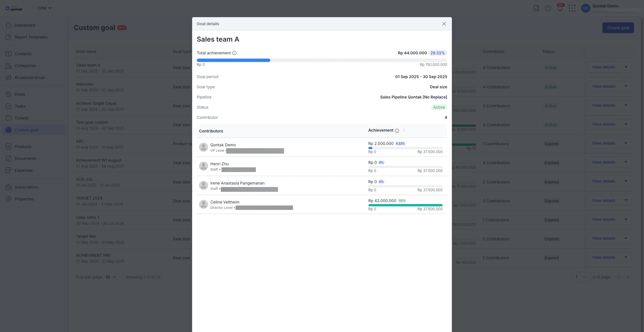
Task: Click the Create goal button
Action: pos(618,27)
